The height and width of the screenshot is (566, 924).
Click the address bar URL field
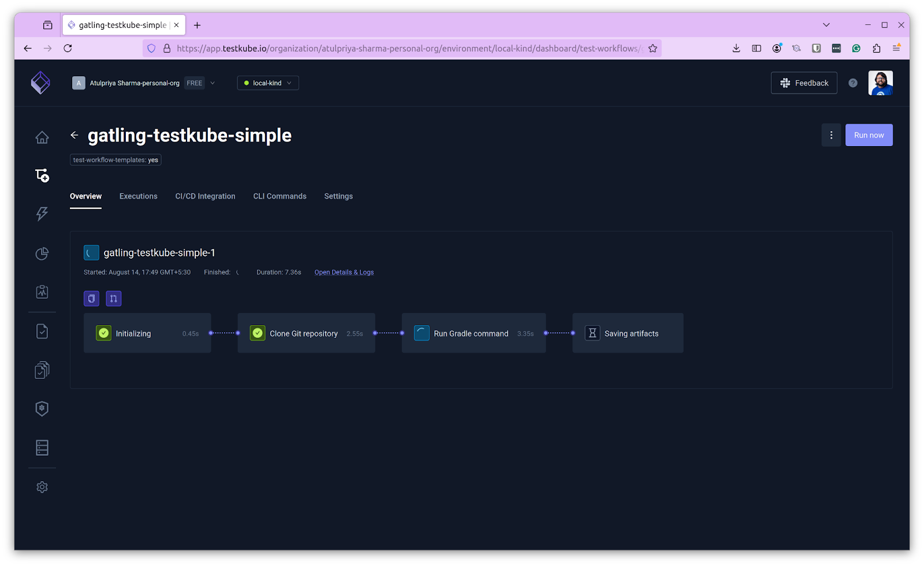402,49
